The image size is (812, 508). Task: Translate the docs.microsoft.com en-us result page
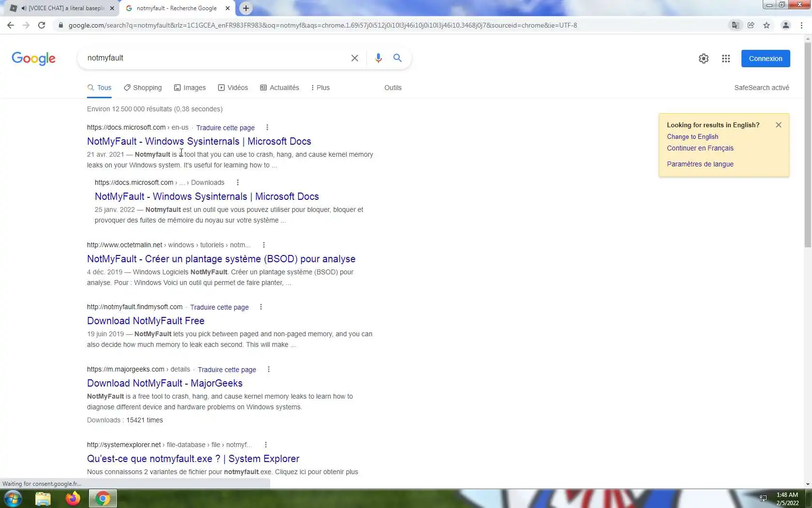pos(225,128)
